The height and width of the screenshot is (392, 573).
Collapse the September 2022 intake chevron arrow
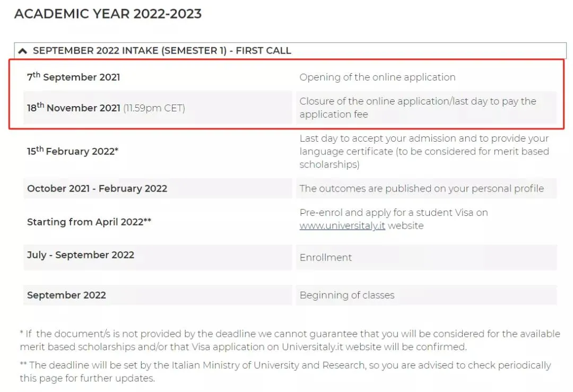click(22, 51)
